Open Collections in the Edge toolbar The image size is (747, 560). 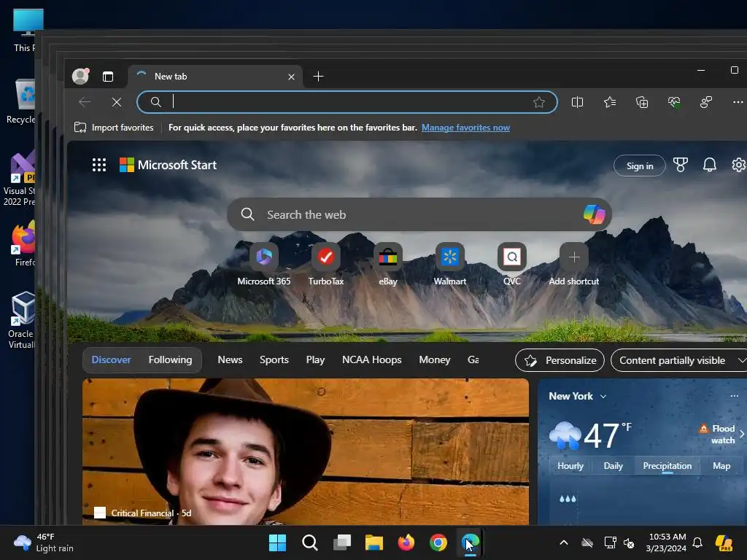(642, 102)
